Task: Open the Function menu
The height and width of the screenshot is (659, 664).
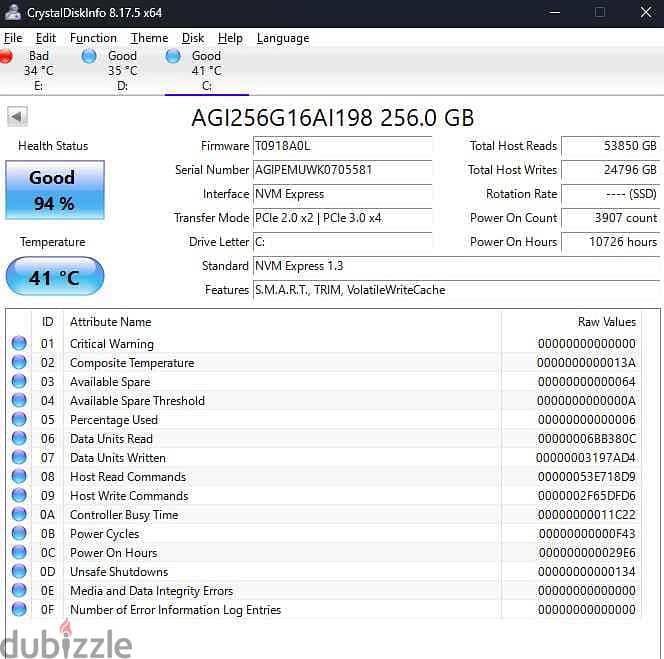Action: coord(93,38)
